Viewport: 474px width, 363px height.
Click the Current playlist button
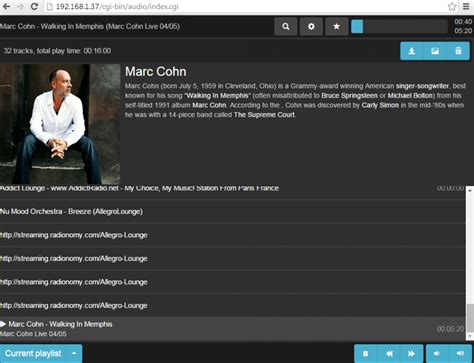click(33, 354)
